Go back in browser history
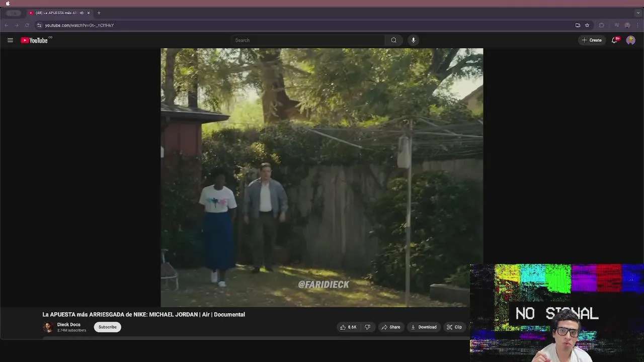Screen dimensions: 644x362 [x=7, y=25]
